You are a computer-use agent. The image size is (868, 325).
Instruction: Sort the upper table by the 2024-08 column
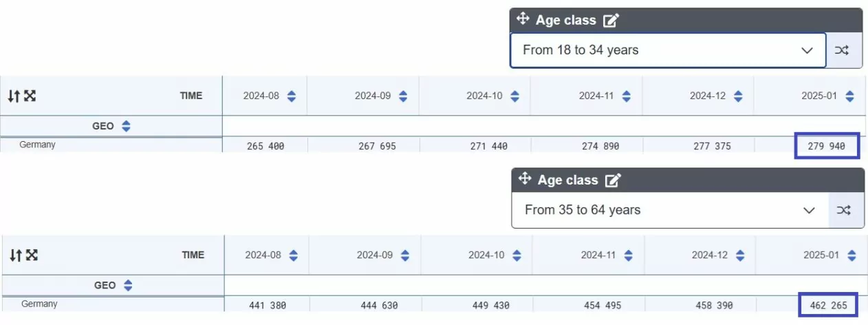click(x=291, y=96)
